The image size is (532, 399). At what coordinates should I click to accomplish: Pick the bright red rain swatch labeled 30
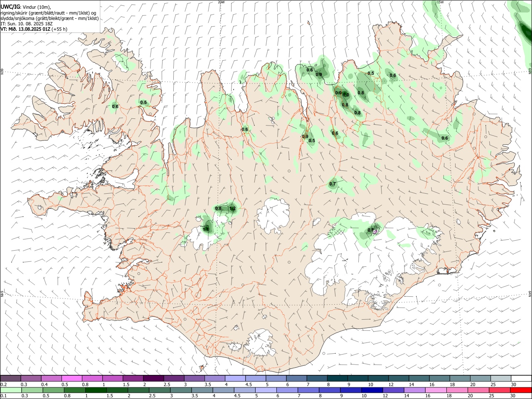pyautogui.click(x=521, y=390)
